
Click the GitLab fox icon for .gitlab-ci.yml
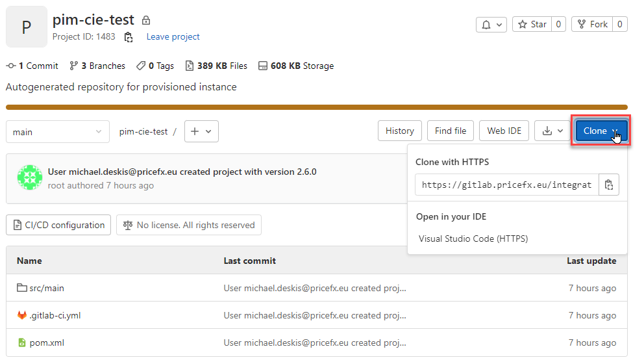click(x=22, y=315)
